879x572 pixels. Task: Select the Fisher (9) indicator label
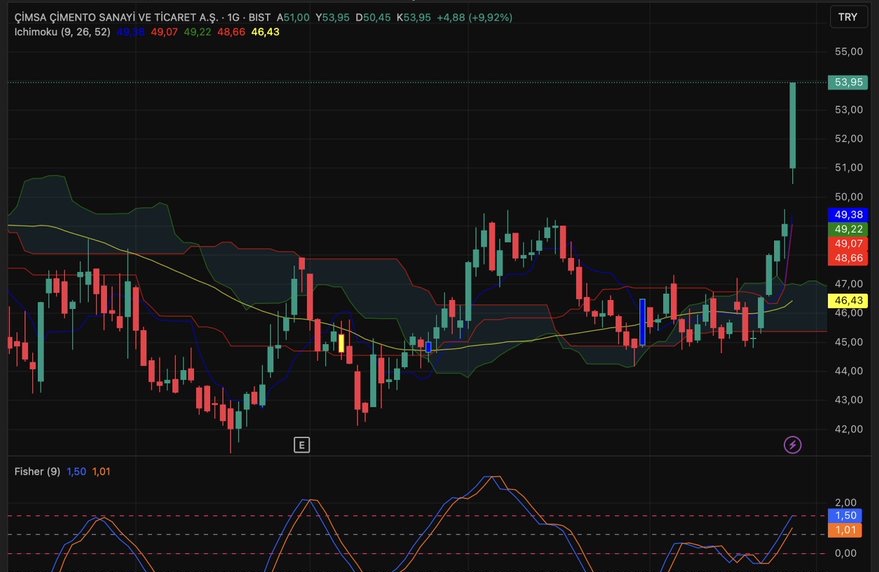37,472
